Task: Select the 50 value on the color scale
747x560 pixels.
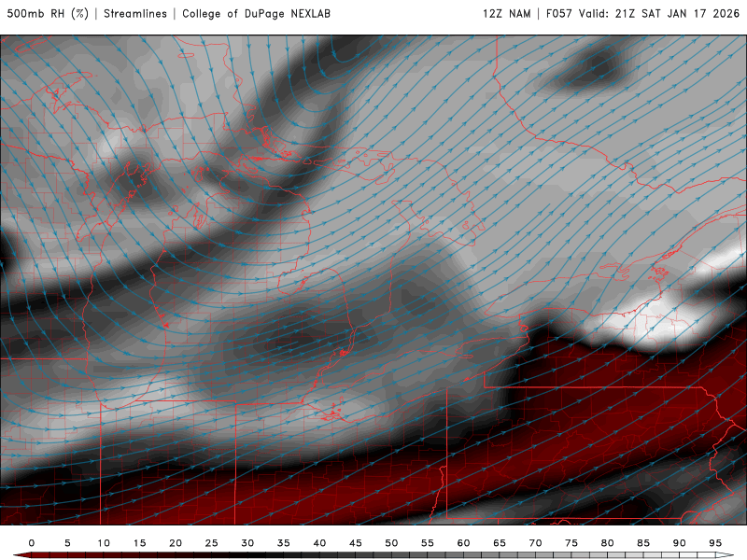Action: 391,543
